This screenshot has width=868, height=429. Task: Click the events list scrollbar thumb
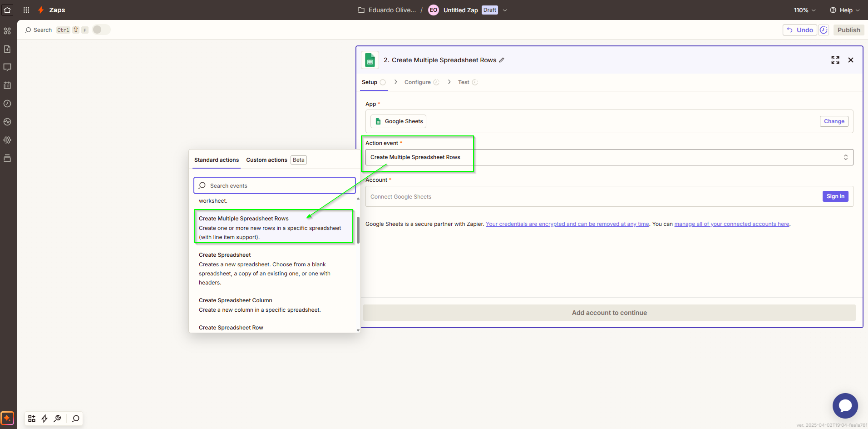358,230
